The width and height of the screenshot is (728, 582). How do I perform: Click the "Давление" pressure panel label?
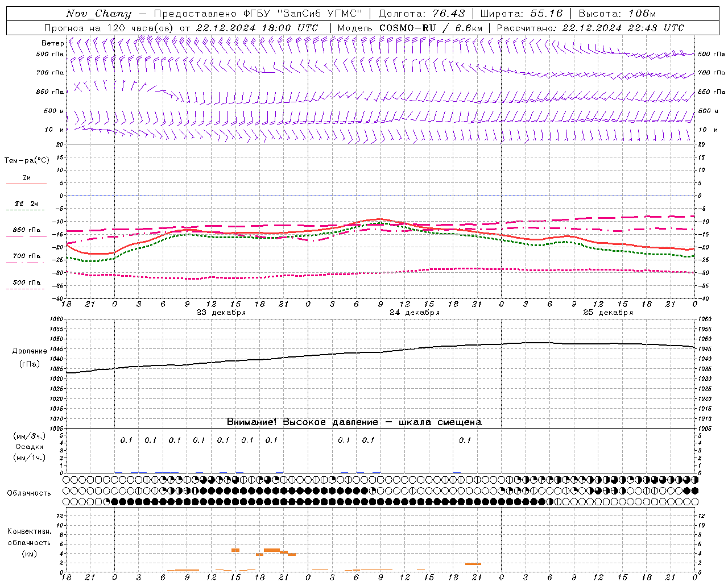tap(30, 351)
